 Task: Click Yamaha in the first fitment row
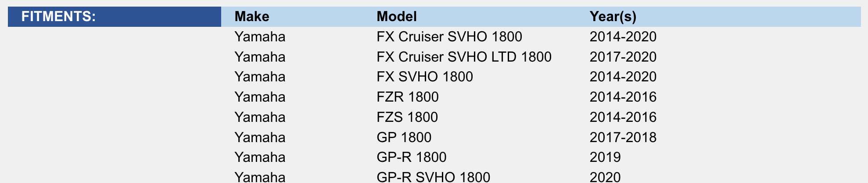click(260, 37)
